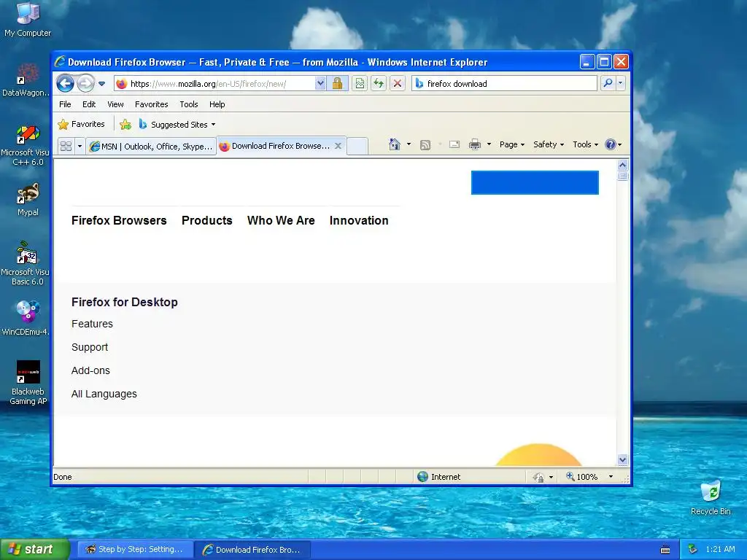
Task: Click the blue download button on page
Action: (535, 183)
